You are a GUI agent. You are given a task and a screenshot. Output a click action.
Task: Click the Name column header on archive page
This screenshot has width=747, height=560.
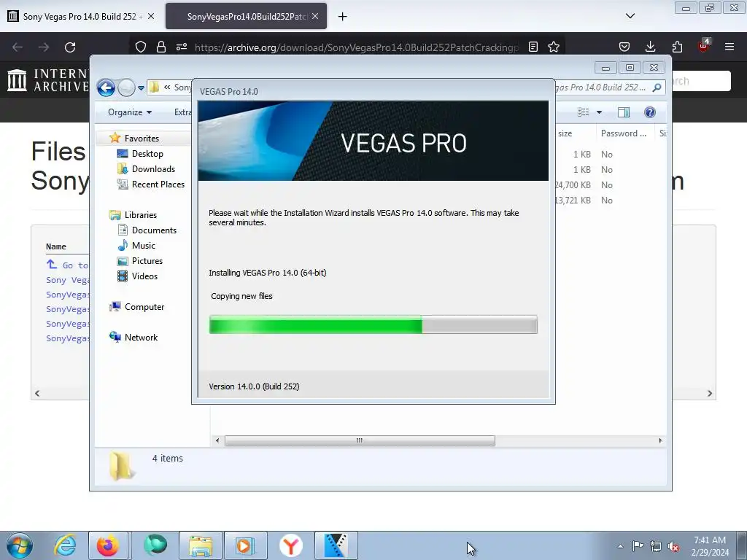[55, 246]
